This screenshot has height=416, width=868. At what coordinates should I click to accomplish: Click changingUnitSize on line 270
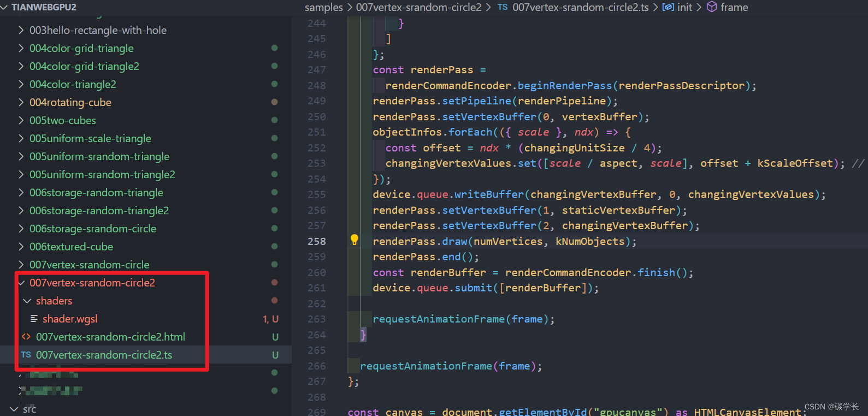575,148
